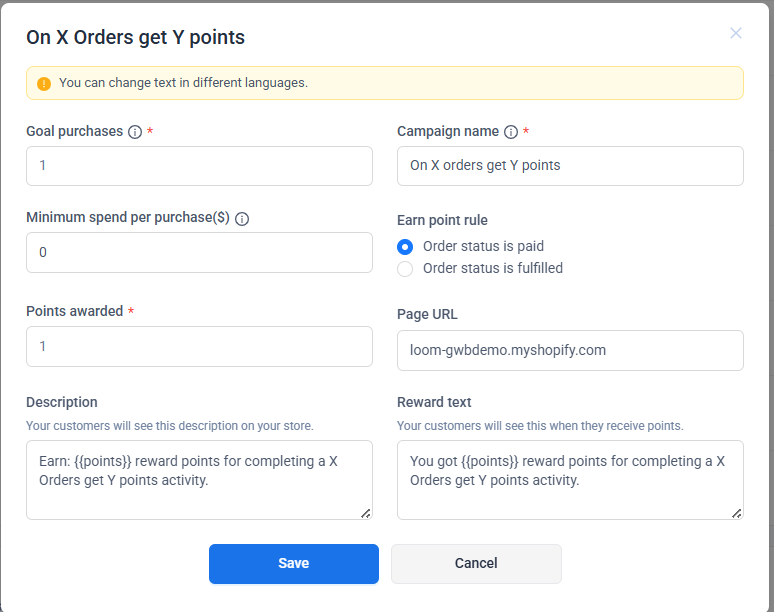Focus the Campaign name text field

[570, 166]
